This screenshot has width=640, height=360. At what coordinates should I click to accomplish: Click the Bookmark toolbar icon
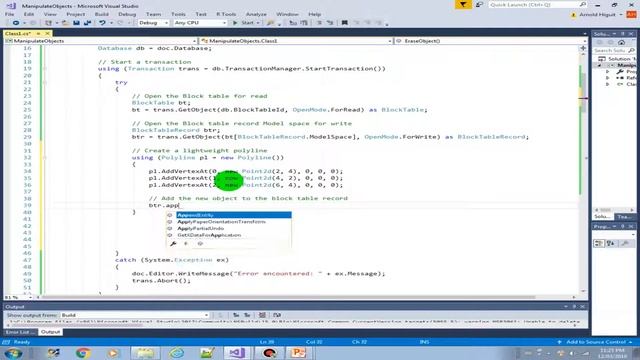click(x=344, y=23)
